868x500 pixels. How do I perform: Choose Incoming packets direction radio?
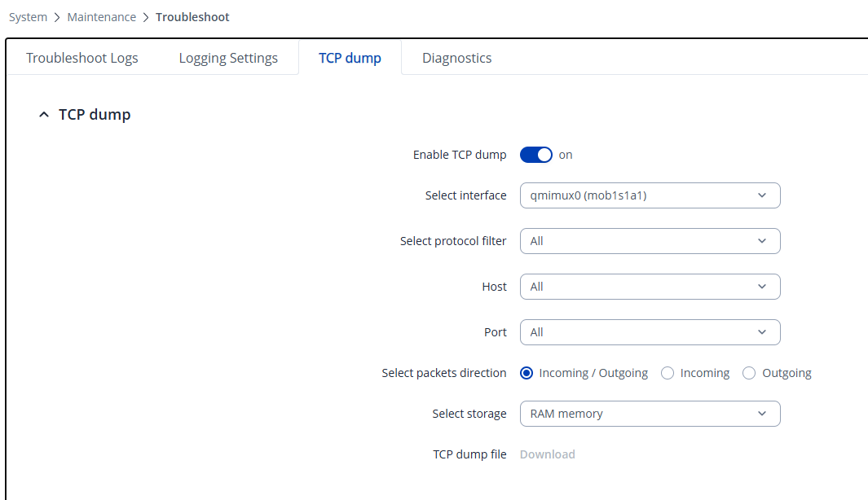(668, 373)
